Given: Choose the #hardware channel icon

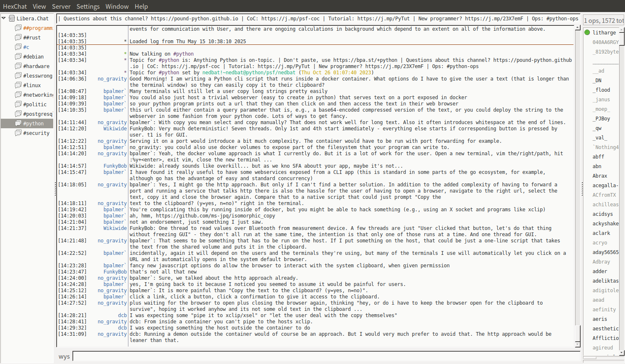Looking at the screenshot, I should pos(18,66).
